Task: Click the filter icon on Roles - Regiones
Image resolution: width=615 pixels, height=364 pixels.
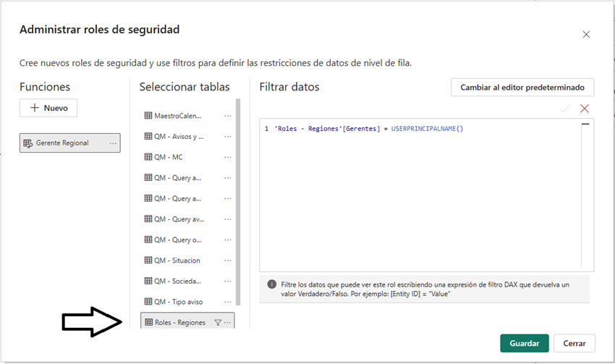Action: pos(218,323)
